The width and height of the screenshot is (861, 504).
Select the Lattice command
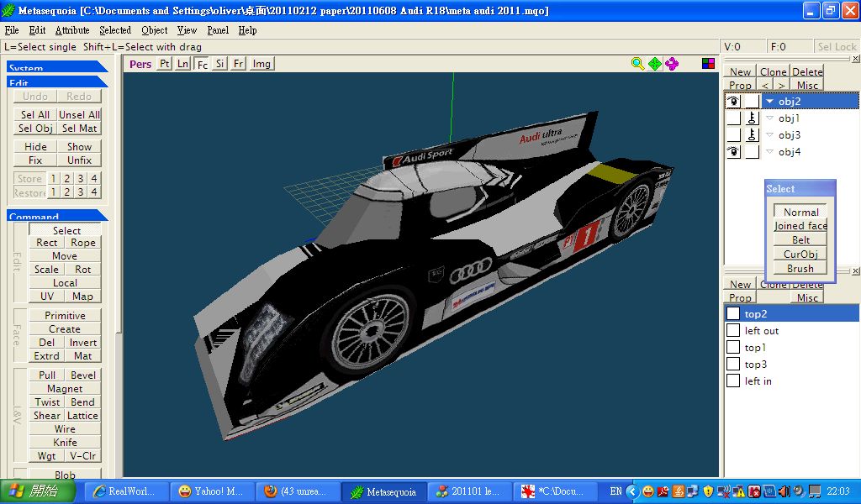(83, 415)
